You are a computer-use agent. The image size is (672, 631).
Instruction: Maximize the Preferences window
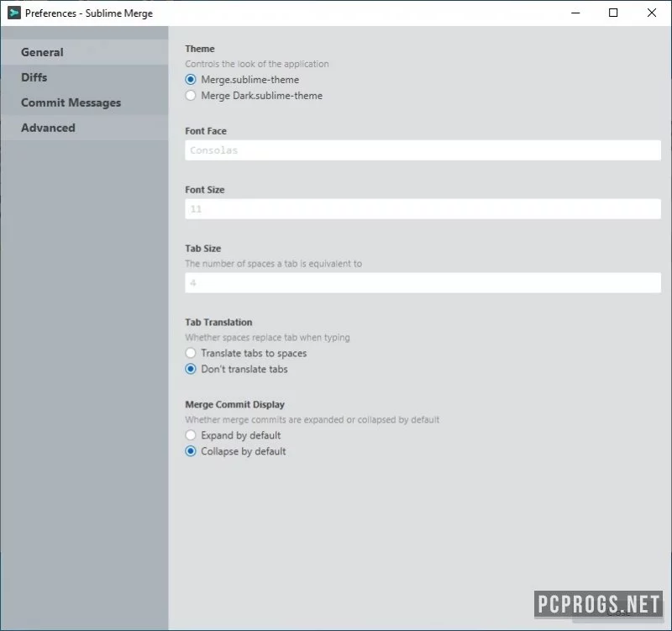(x=613, y=13)
